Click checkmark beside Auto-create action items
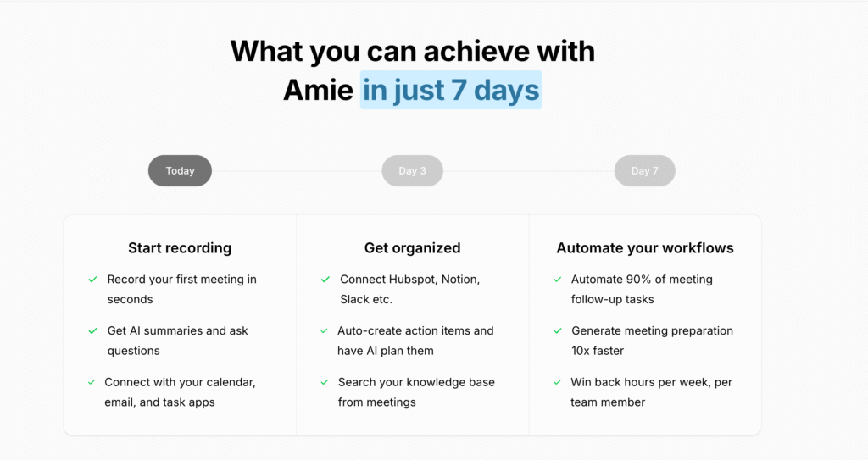 pyautogui.click(x=324, y=331)
